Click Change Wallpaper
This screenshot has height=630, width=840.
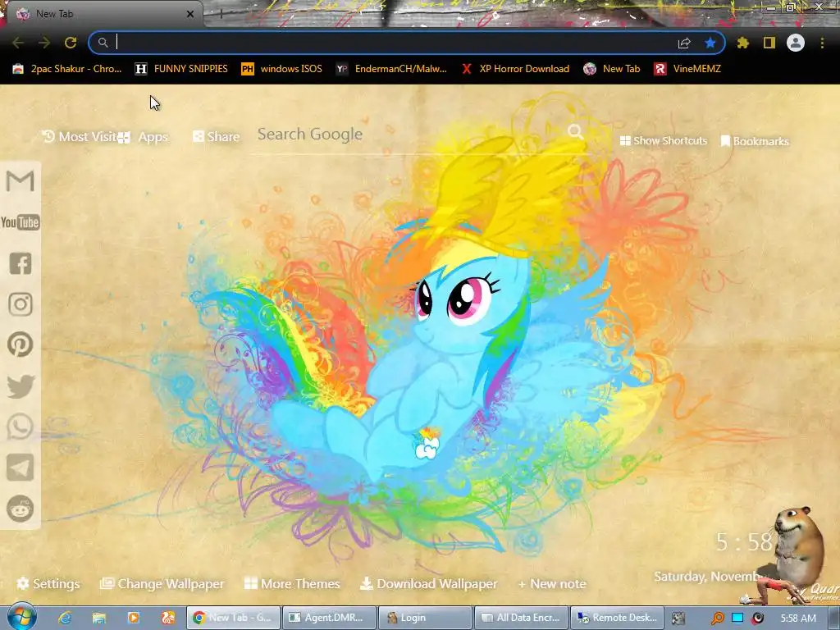coord(162,583)
